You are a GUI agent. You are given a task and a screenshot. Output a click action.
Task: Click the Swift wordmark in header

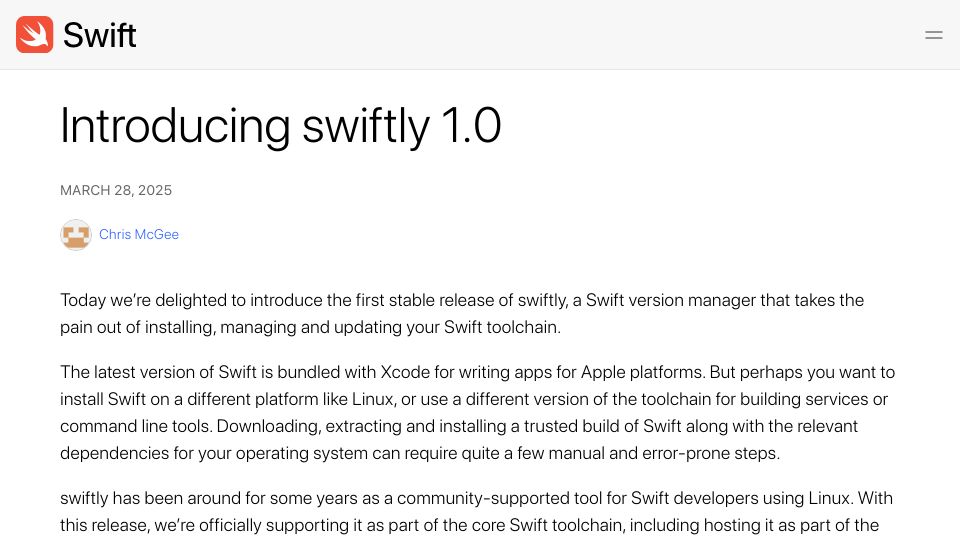[99, 35]
